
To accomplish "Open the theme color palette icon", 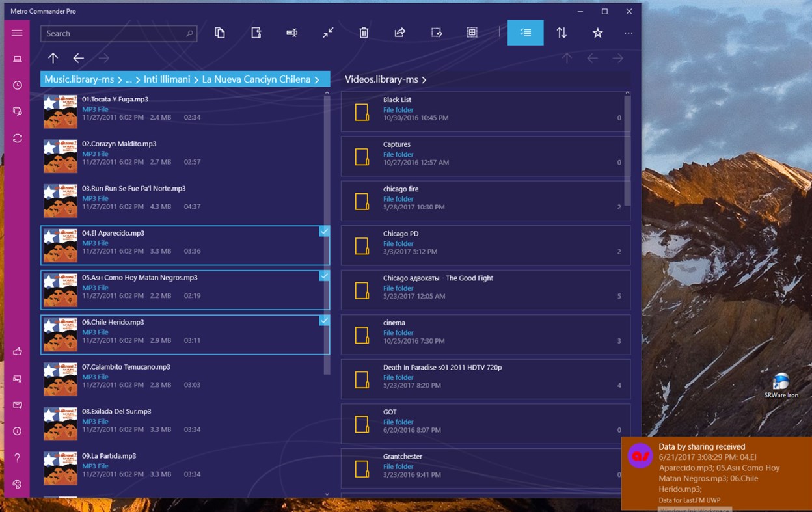I will [17, 484].
